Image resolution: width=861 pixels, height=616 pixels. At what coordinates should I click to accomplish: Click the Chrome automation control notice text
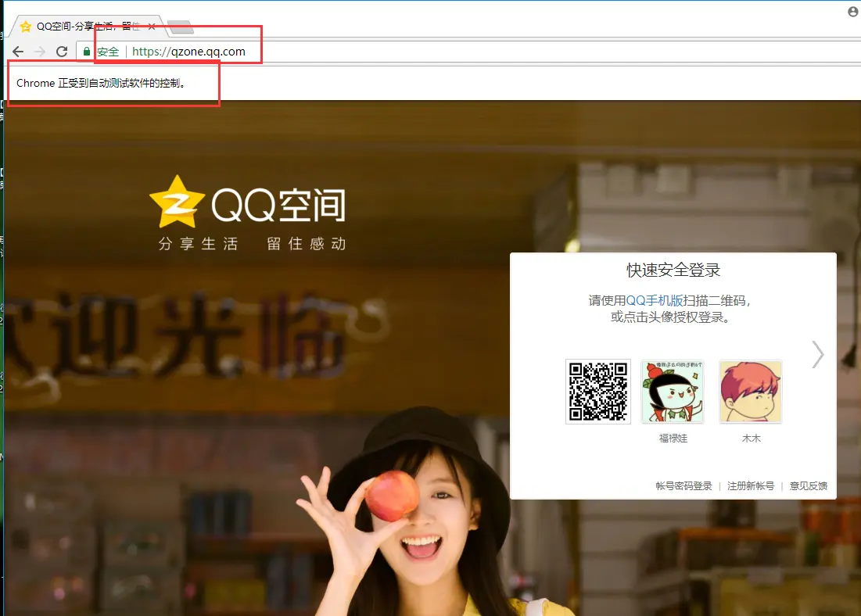102,83
